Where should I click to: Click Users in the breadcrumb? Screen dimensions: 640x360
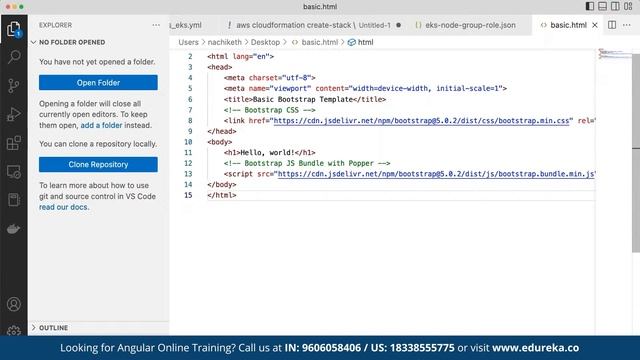[x=188, y=42]
